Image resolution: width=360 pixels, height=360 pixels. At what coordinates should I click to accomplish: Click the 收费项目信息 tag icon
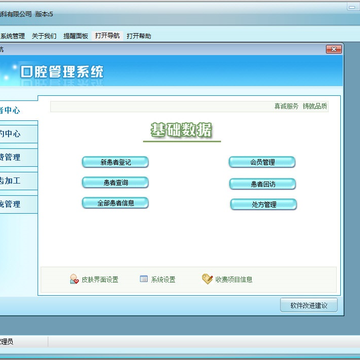click(207, 279)
